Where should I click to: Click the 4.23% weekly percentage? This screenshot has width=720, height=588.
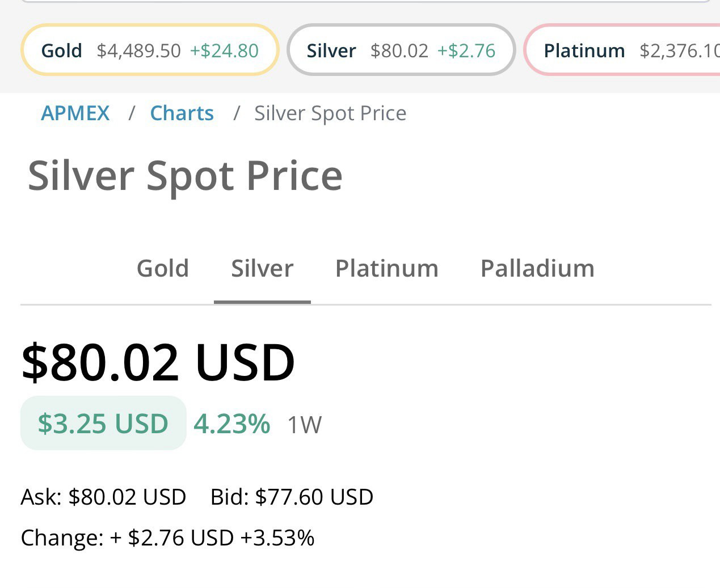pos(232,424)
